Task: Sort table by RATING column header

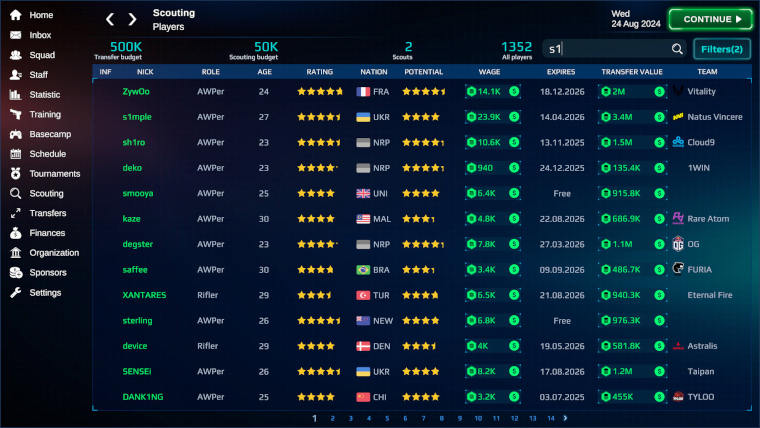Action: point(319,72)
